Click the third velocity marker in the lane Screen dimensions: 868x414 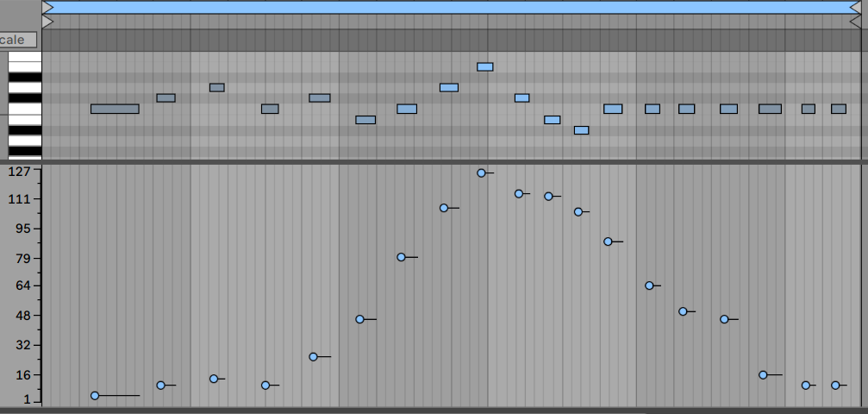[x=214, y=379]
